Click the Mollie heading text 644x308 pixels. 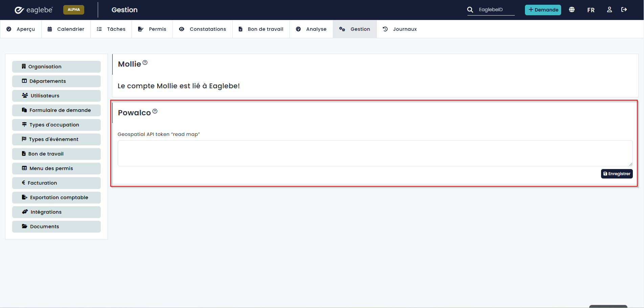point(130,64)
